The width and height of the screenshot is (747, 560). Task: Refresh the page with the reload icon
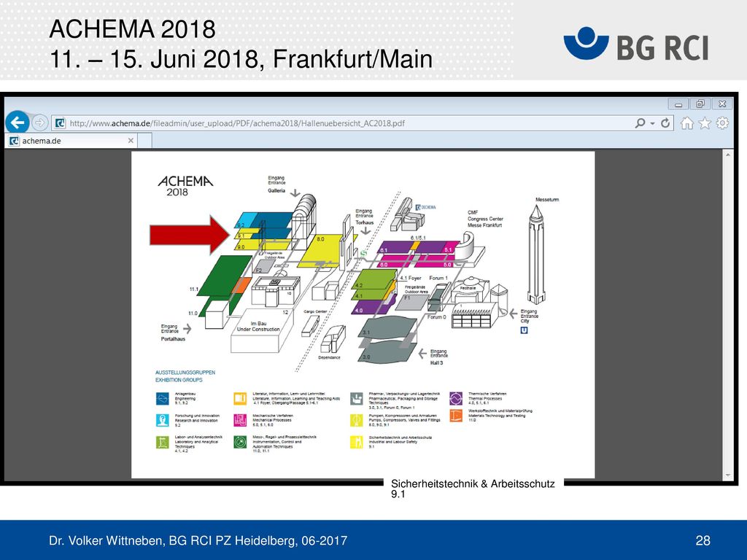pos(665,122)
